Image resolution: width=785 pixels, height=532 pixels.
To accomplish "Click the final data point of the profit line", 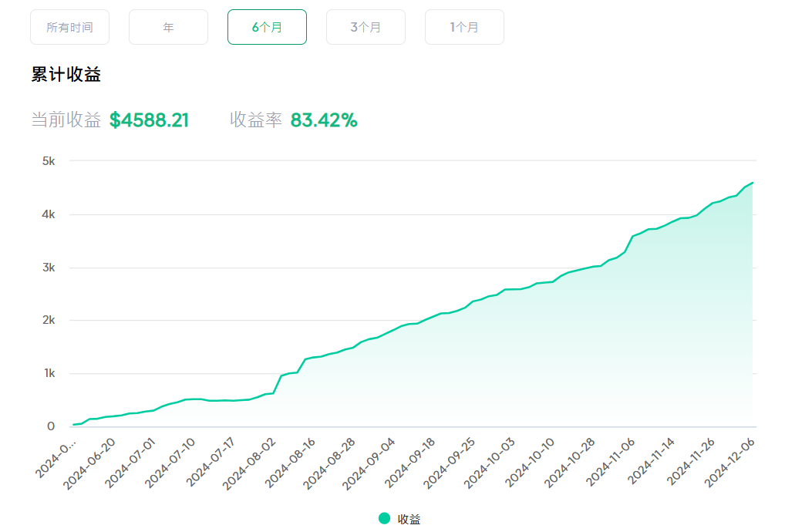I will coord(753,184).
